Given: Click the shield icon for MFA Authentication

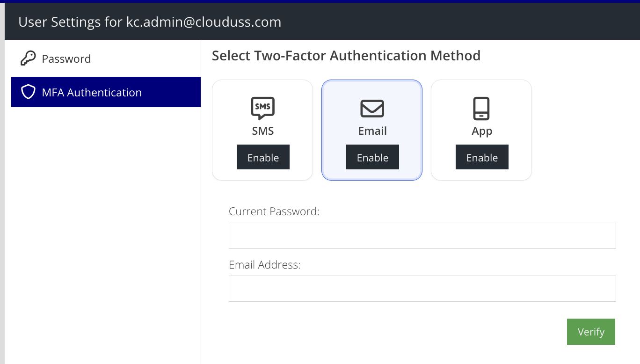Looking at the screenshot, I should [x=28, y=92].
